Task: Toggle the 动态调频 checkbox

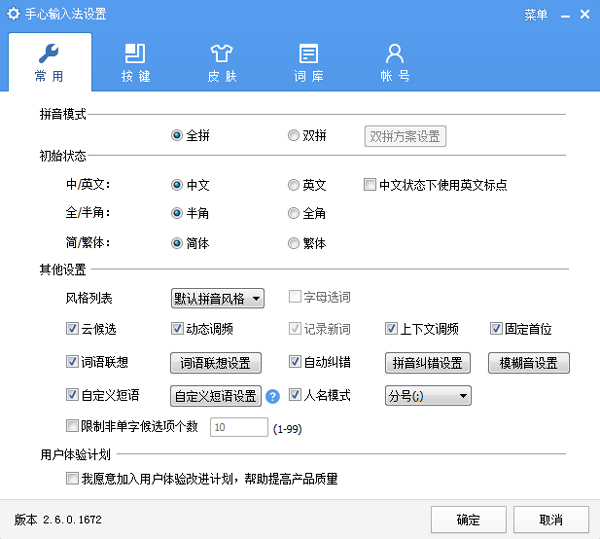Action: click(x=177, y=329)
